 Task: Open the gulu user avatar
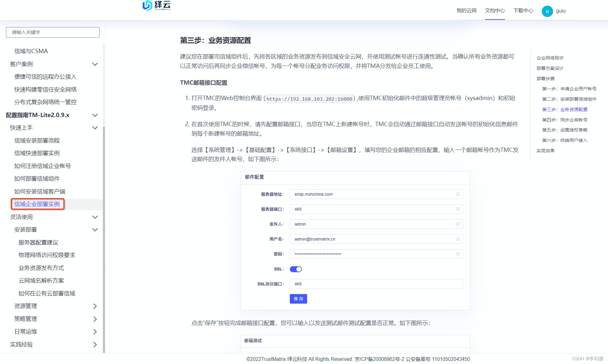pyautogui.click(x=547, y=11)
